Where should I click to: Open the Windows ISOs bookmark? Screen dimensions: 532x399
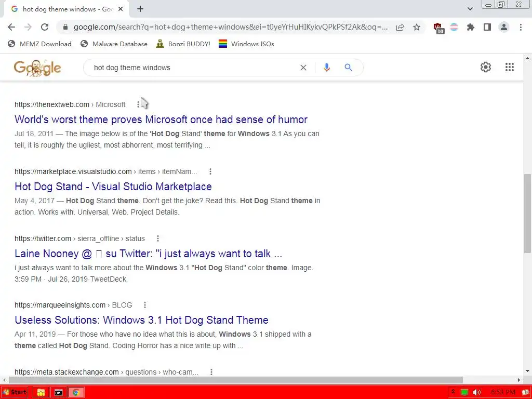pos(246,44)
